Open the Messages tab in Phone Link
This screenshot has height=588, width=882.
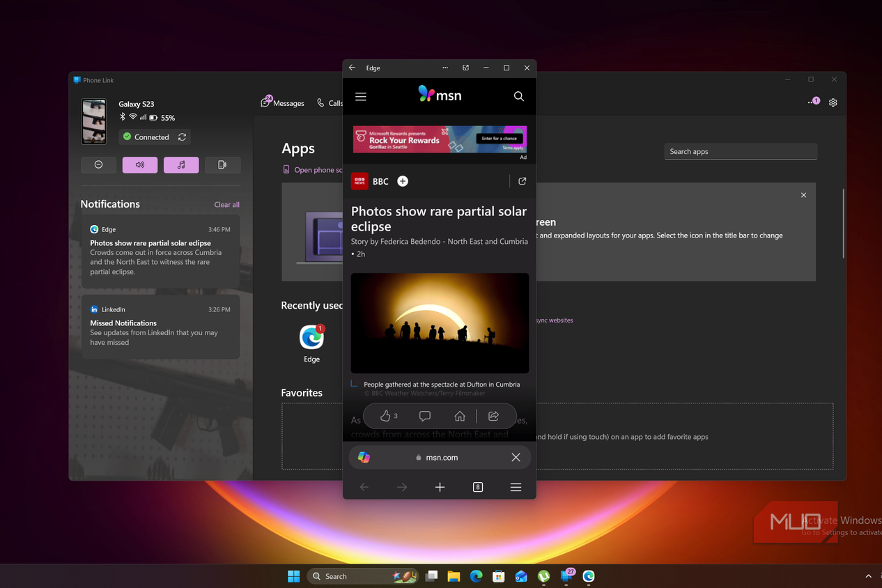pyautogui.click(x=282, y=102)
